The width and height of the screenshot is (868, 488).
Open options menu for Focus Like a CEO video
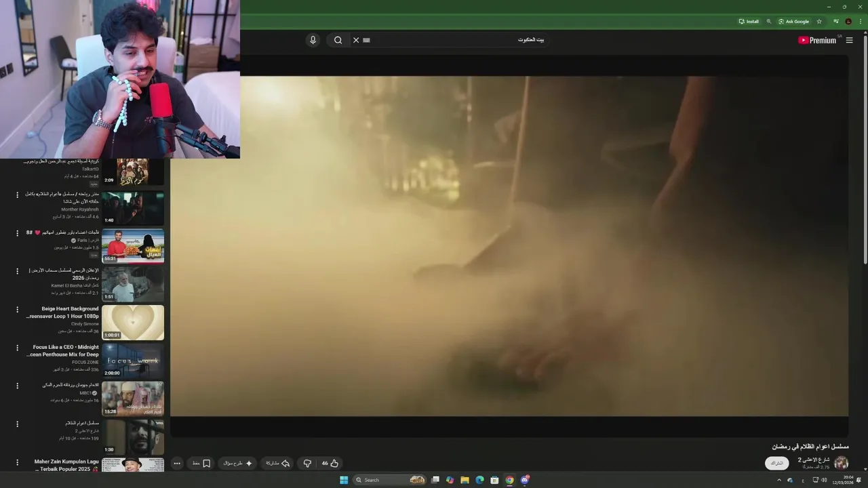(18, 348)
